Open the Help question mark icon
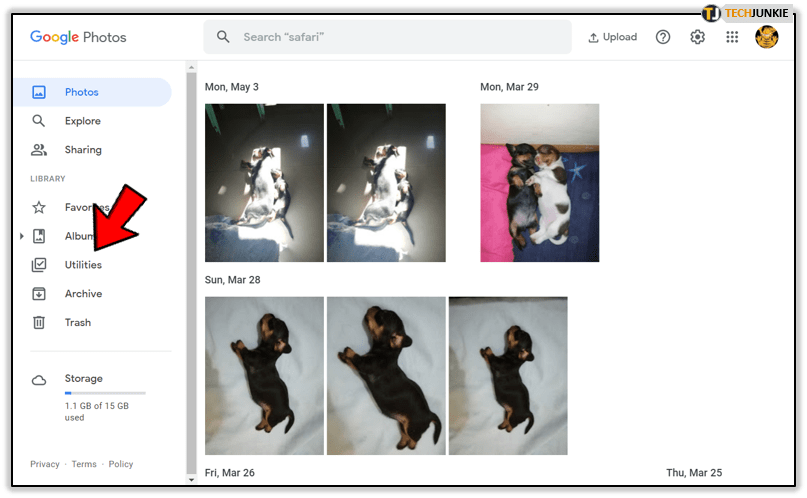This screenshot has width=807, height=498. (663, 37)
